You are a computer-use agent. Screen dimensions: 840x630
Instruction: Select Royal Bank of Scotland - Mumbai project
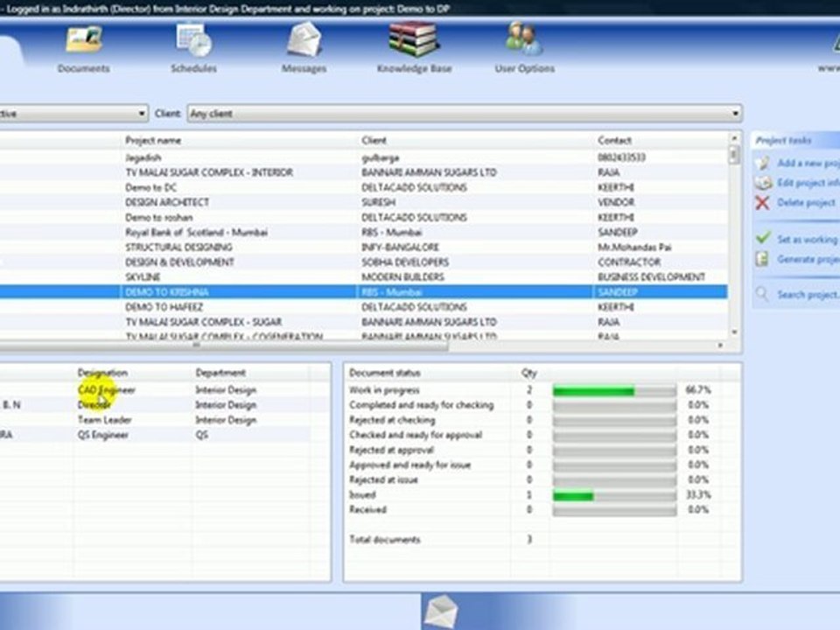pyautogui.click(x=363, y=233)
